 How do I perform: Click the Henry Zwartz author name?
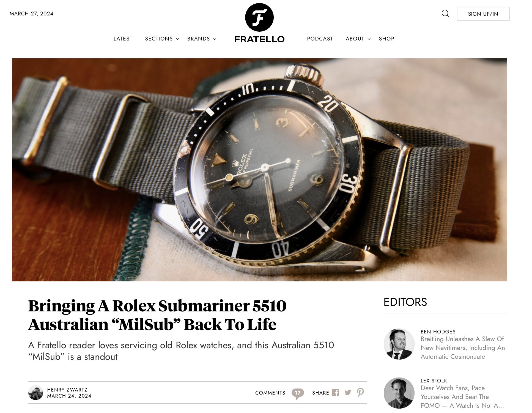point(67,390)
